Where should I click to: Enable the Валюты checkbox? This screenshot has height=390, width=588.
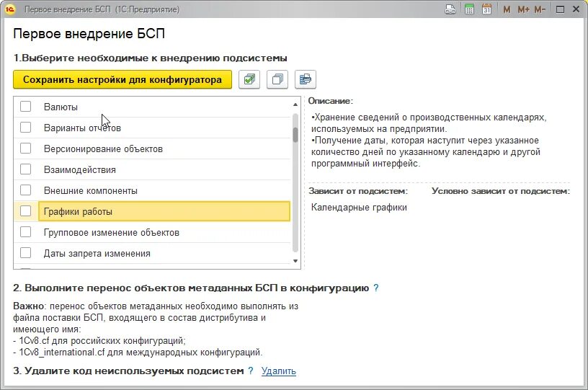25,107
